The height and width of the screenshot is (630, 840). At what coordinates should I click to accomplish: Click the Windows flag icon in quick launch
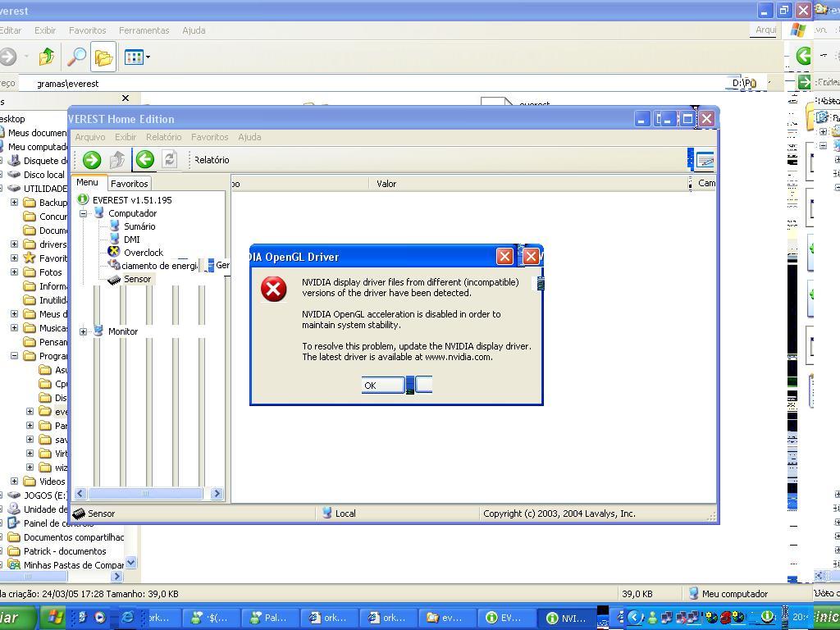click(x=55, y=617)
